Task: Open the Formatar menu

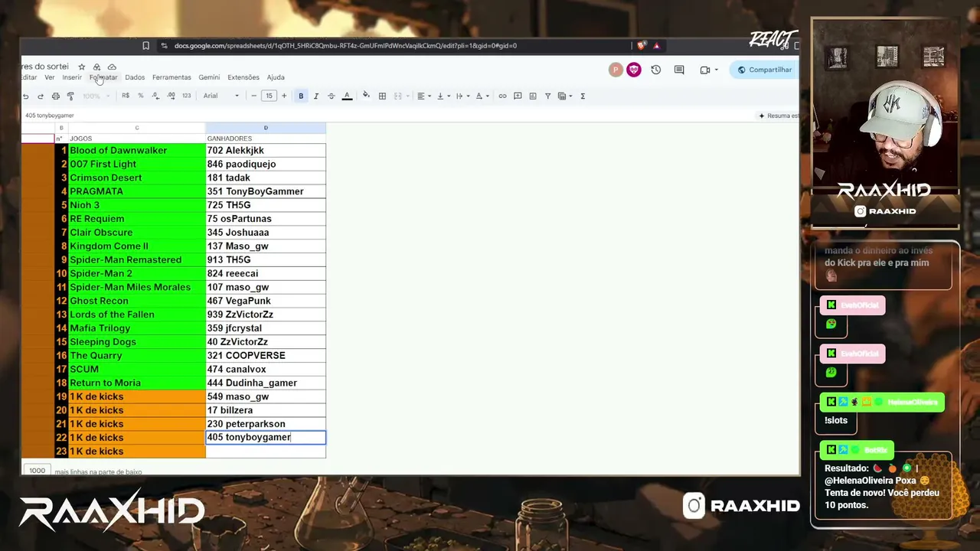Action: (x=103, y=77)
